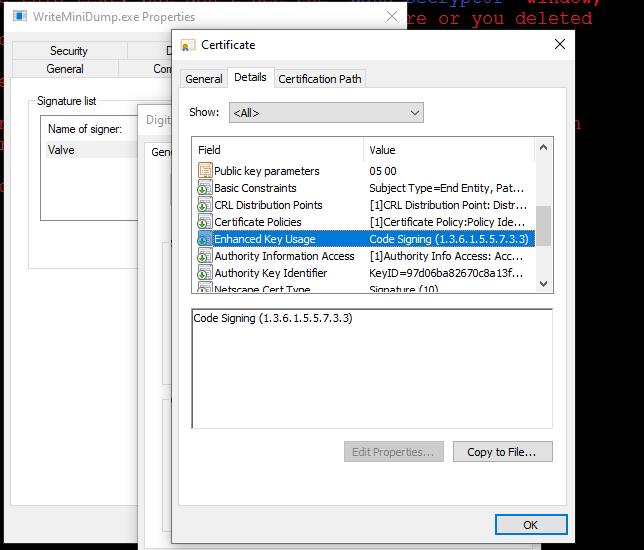Close the WriteMiniDump.exe Properties window
Viewport: 644px width, 550px height.
tap(392, 16)
